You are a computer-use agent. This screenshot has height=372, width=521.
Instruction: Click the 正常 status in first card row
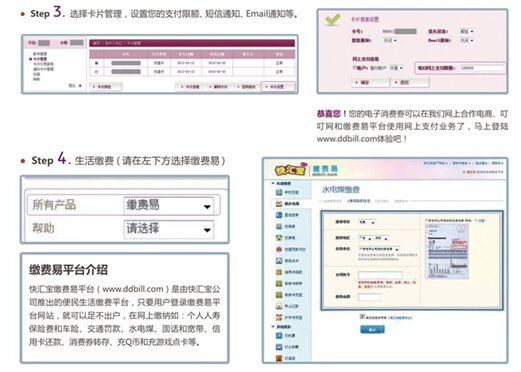[279, 63]
